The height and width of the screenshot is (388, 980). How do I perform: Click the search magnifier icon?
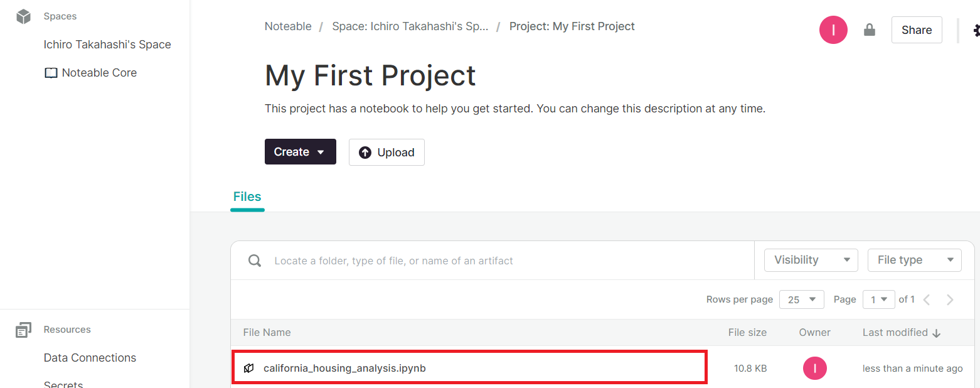255,261
